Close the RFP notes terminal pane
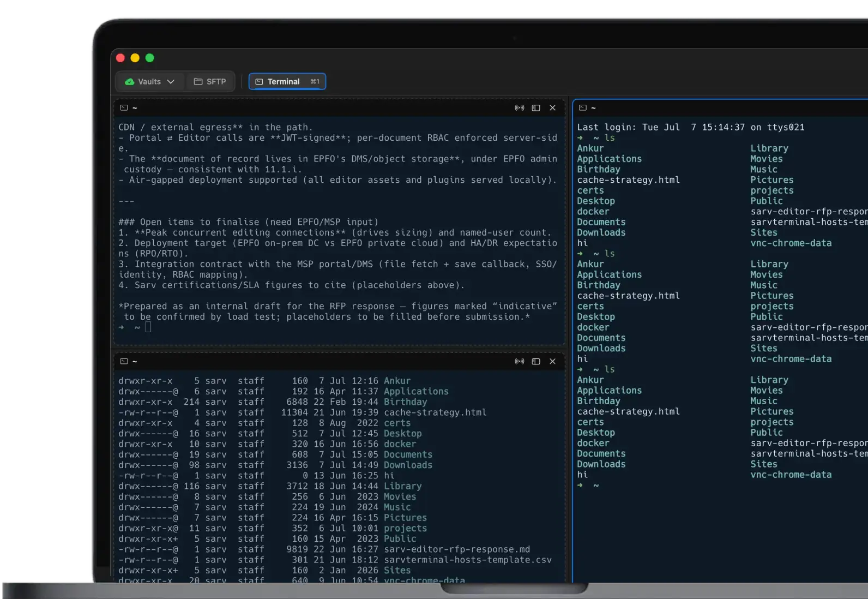This screenshot has width=868, height=599. pyautogui.click(x=552, y=108)
